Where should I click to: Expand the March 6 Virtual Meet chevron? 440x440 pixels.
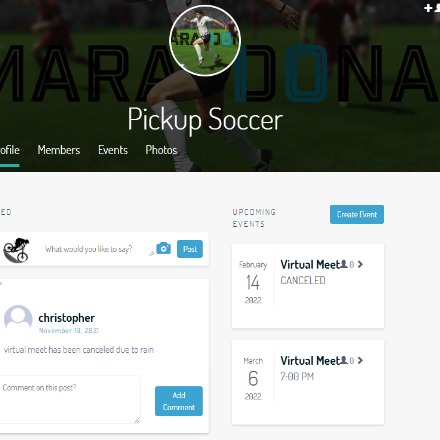tap(360, 360)
